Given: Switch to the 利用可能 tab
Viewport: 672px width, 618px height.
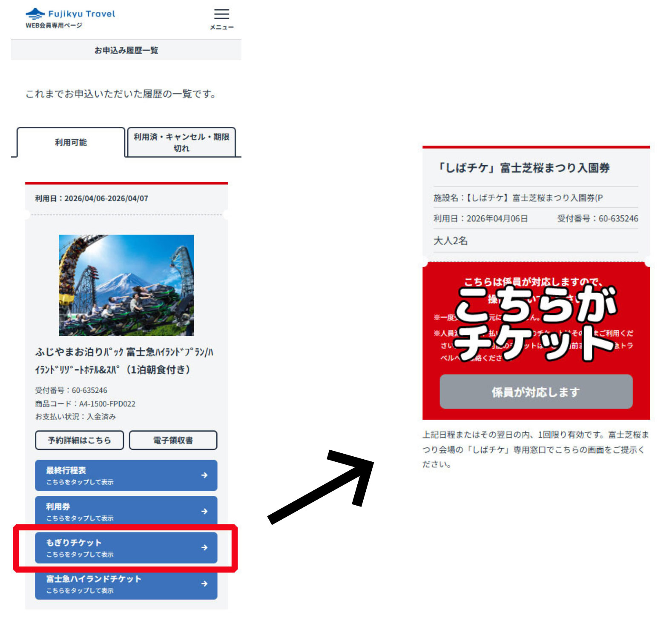Looking at the screenshot, I should [x=71, y=143].
